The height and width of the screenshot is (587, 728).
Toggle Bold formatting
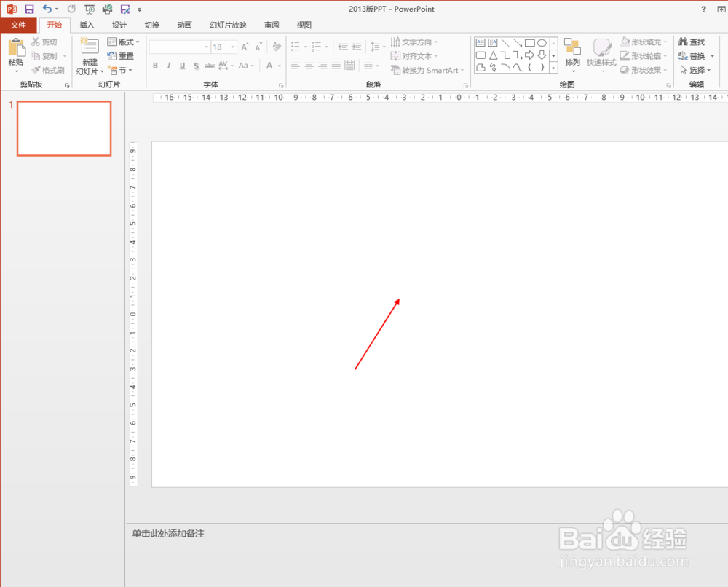point(155,66)
